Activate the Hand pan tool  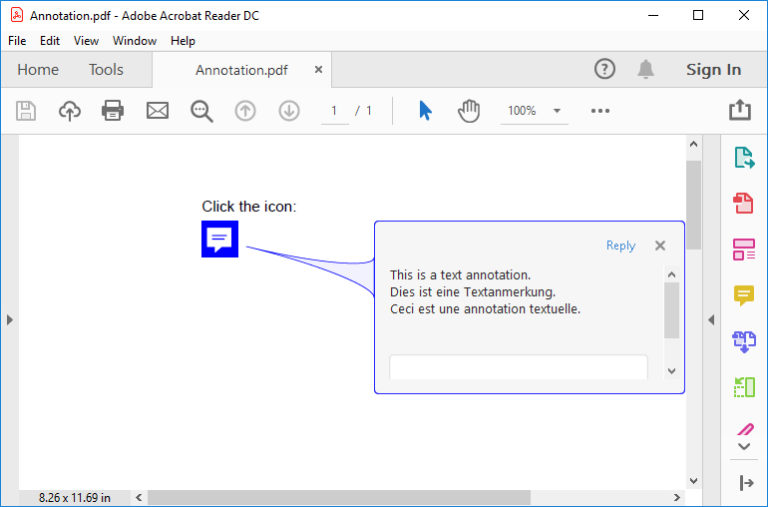(x=469, y=111)
